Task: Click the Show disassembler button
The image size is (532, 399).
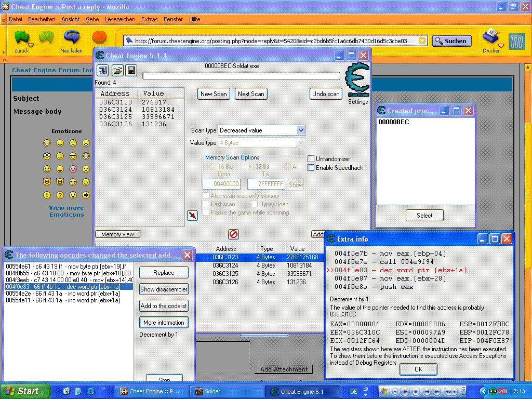Action: coord(164,289)
